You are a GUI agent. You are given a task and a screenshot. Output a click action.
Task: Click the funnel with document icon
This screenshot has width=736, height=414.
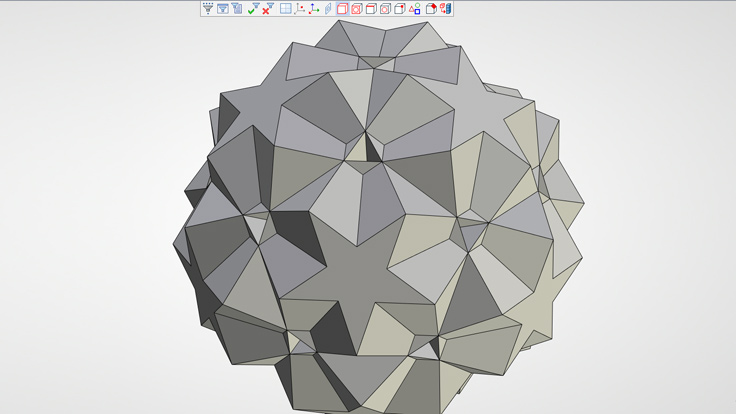tap(237, 8)
